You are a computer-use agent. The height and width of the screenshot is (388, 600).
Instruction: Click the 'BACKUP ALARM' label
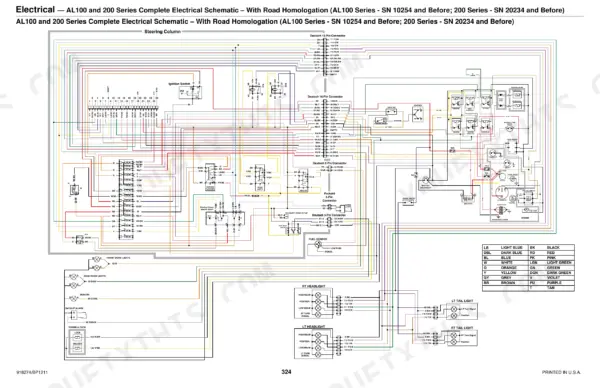pyautogui.click(x=74, y=308)
